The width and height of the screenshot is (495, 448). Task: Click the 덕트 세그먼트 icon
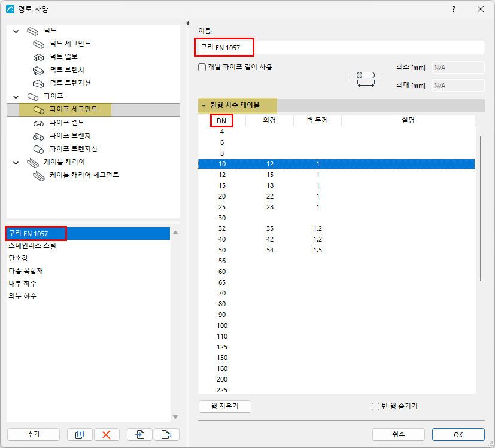(x=38, y=44)
